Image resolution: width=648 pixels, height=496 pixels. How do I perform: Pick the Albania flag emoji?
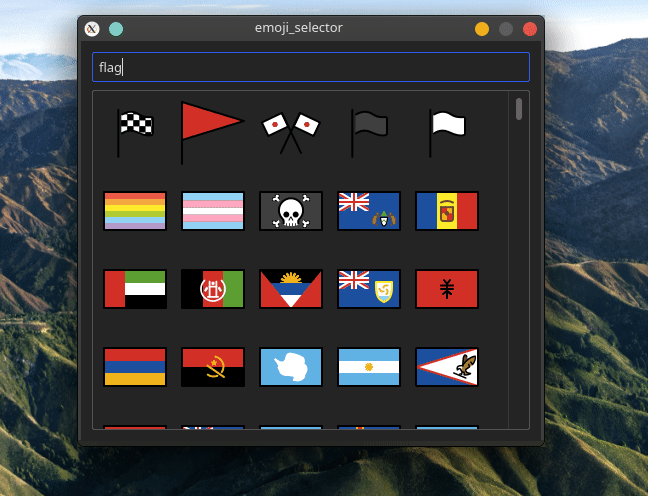pyautogui.click(x=447, y=289)
